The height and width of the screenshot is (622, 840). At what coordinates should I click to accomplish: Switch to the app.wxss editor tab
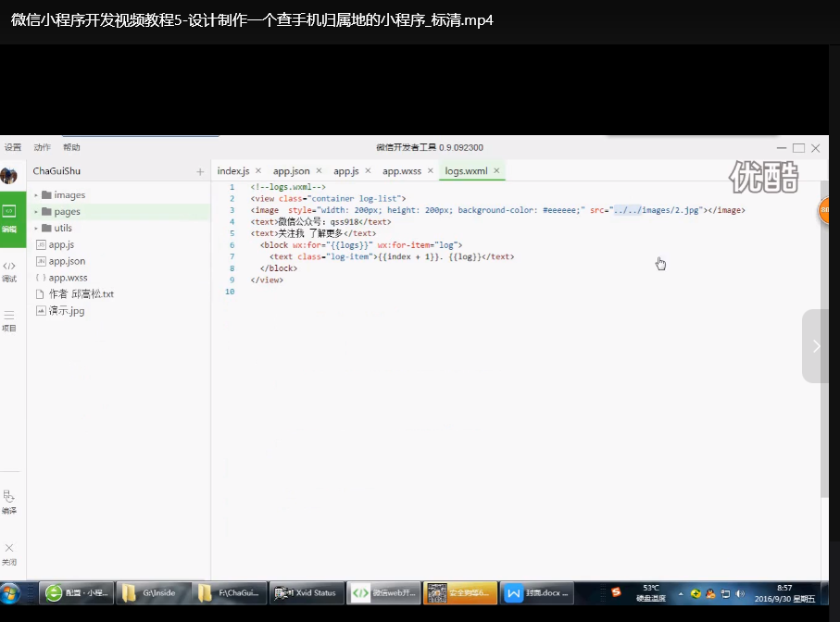pos(401,170)
